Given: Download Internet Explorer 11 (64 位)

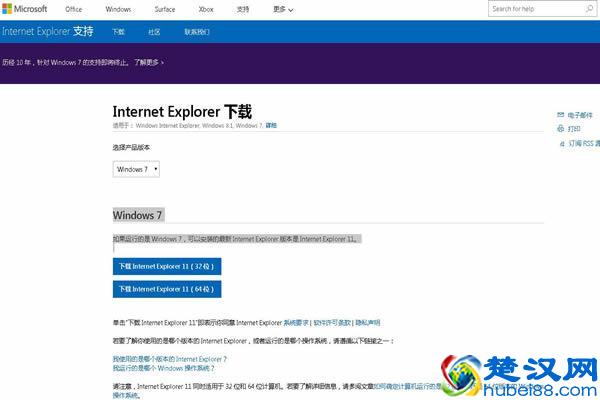Looking at the screenshot, I should [x=167, y=289].
